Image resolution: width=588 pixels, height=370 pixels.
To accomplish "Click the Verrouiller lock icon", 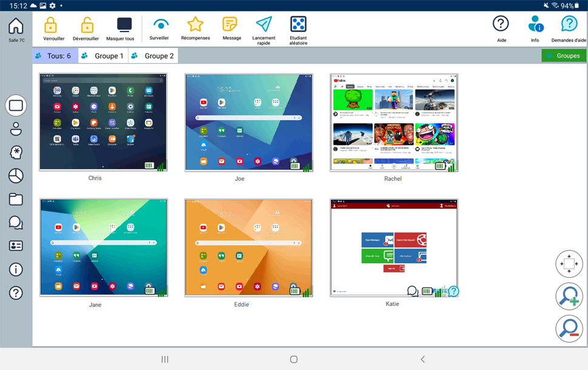I will [x=50, y=25].
